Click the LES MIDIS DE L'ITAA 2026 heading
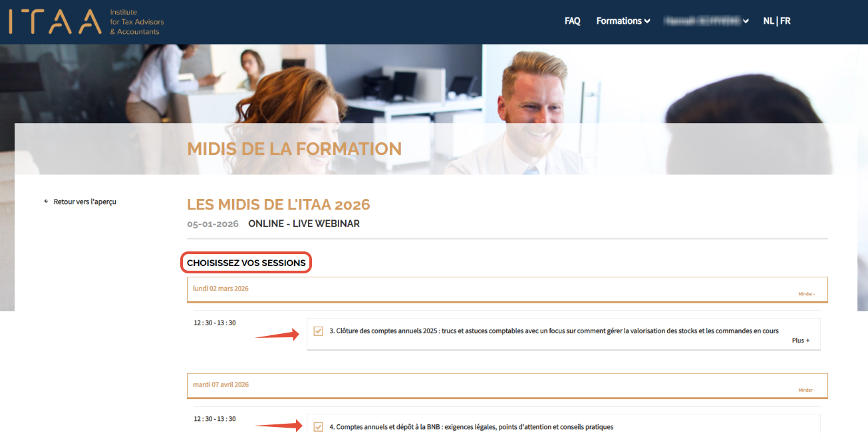The height and width of the screenshot is (433, 868). [279, 204]
